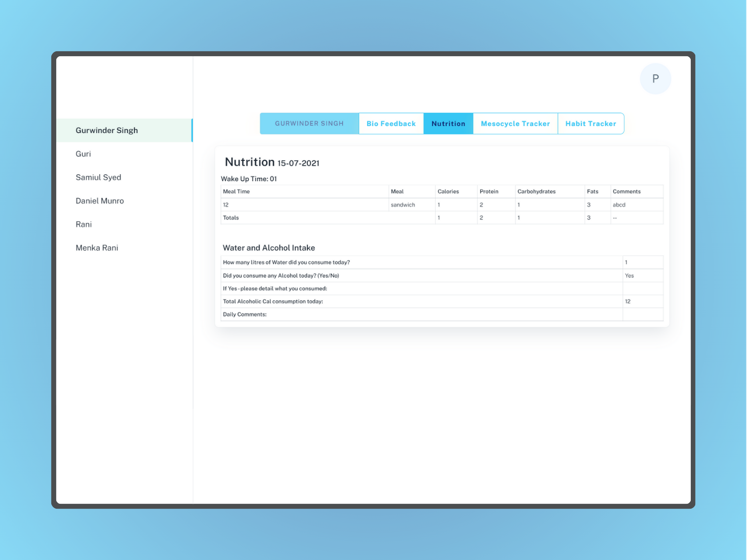Click the Yes alcohol answer cell
Viewport: 747px width, 560px height.
(629, 275)
